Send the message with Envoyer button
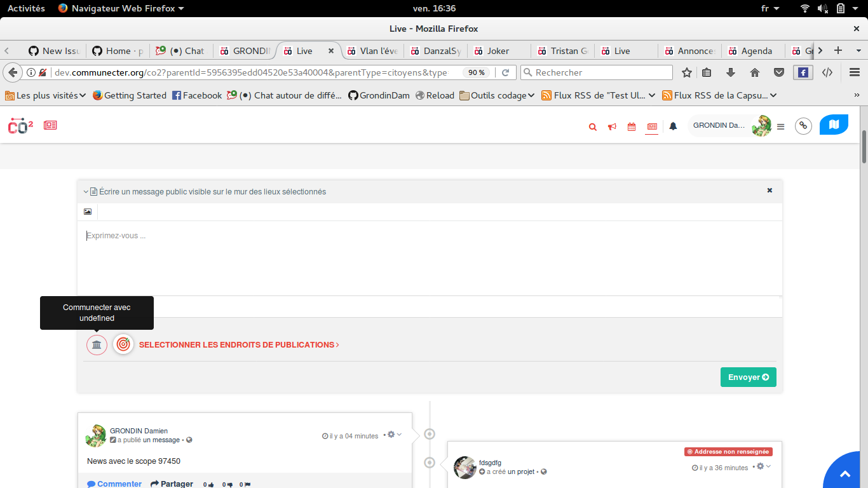The image size is (868, 488). click(x=748, y=377)
